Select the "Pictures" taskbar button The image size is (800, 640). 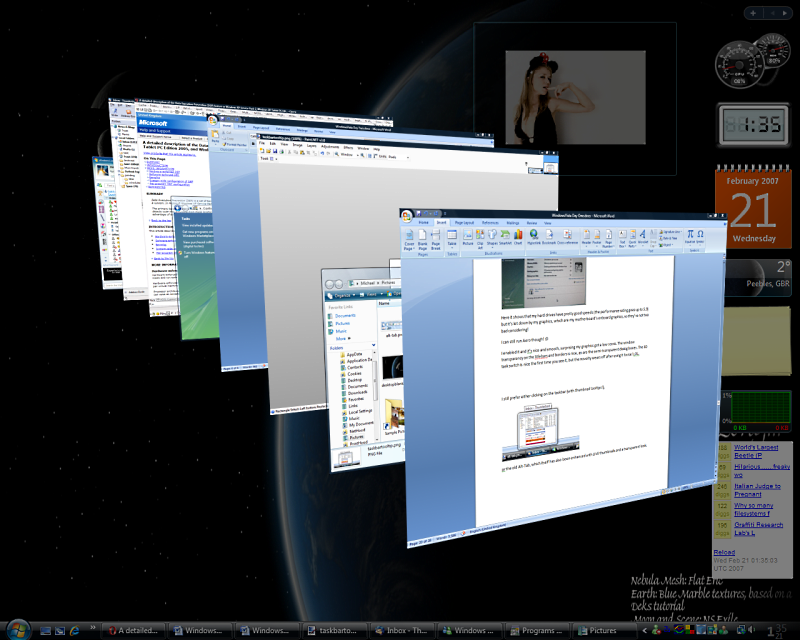[x=600, y=631]
